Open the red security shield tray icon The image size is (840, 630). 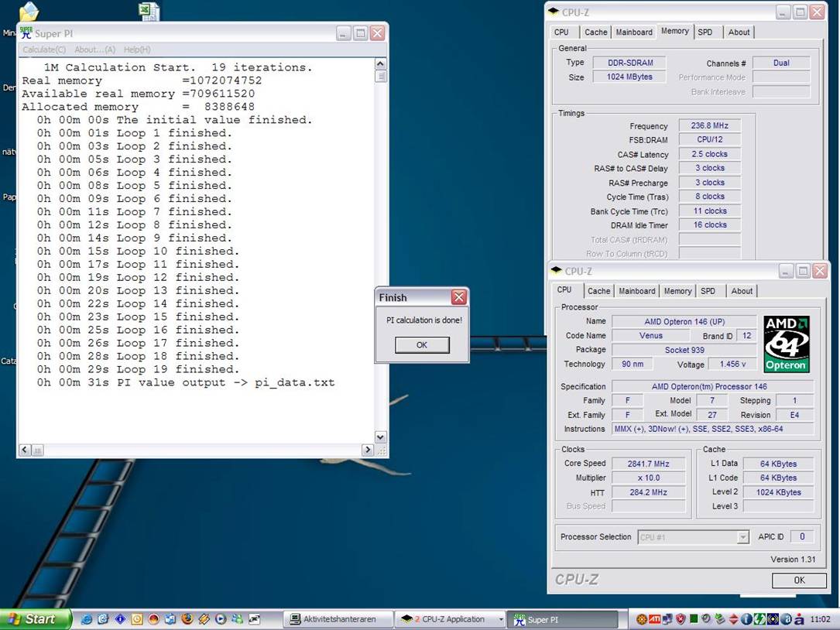(681, 619)
